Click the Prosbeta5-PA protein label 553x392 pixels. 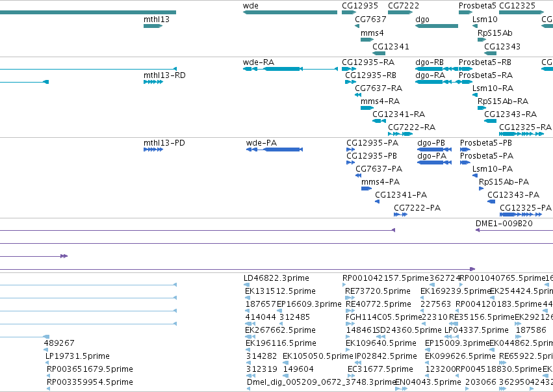pos(487,155)
